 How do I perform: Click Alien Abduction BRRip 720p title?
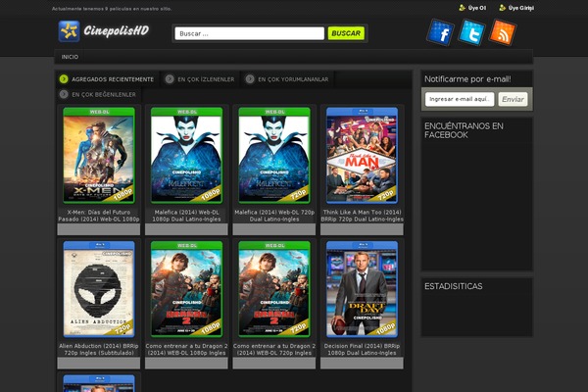99,349
